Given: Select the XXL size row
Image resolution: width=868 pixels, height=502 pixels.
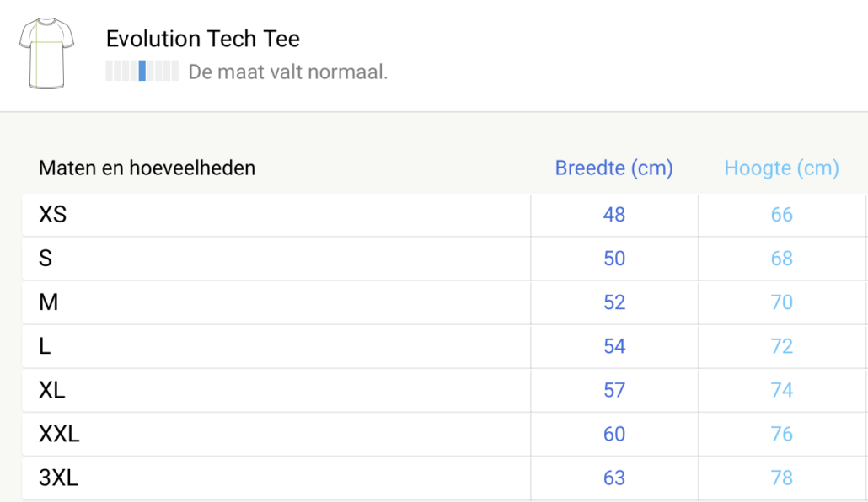Looking at the screenshot, I should click(x=445, y=434).
